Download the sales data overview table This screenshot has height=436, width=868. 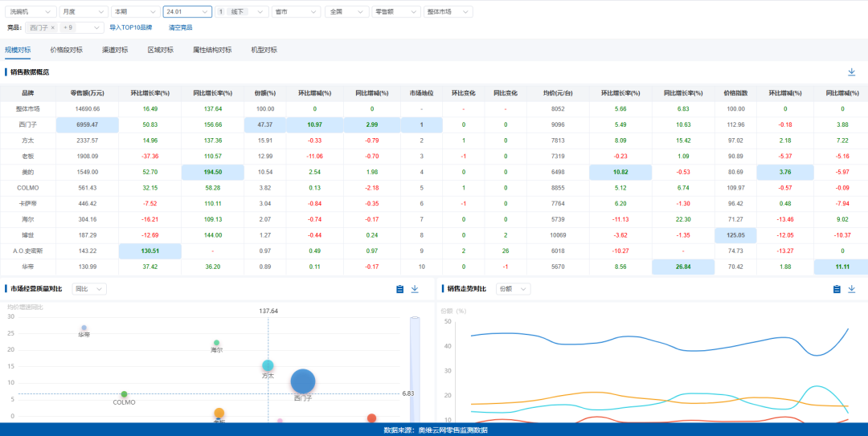pyautogui.click(x=851, y=72)
